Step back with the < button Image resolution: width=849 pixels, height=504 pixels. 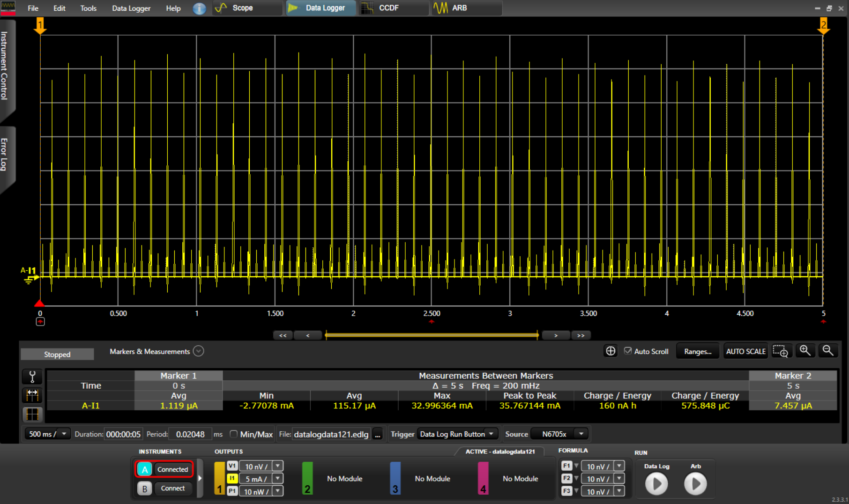point(308,335)
